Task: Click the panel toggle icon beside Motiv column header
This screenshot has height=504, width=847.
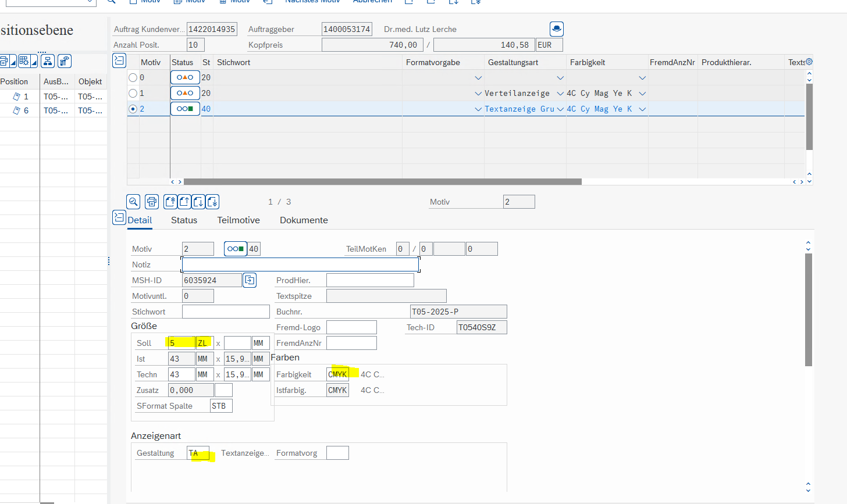Action: click(119, 60)
